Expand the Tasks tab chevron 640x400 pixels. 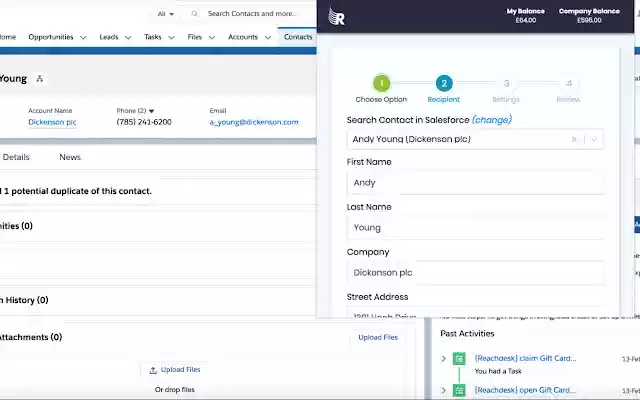(171, 38)
